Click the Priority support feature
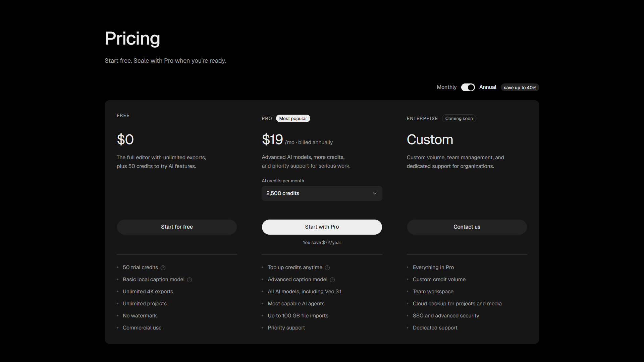Image resolution: width=644 pixels, height=362 pixels. (286, 328)
